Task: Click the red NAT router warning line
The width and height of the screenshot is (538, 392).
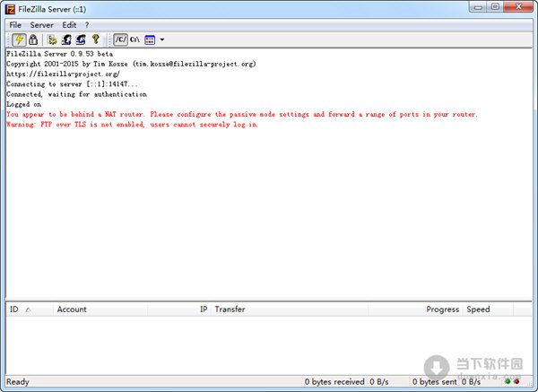Action: 242,114
